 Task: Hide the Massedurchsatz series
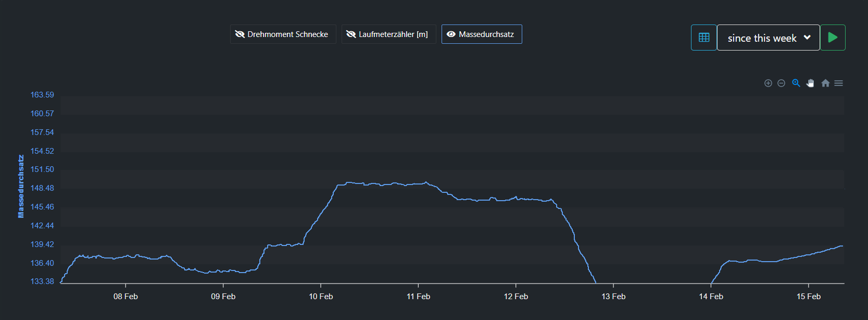coord(481,34)
